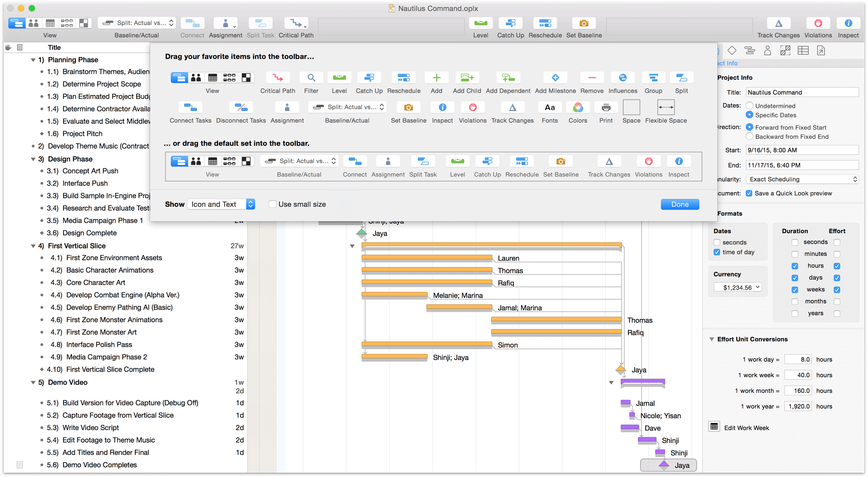Image resolution: width=868 pixels, height=477 pixels.
Task: Open the milestone diamond inspector tab
Action: [x=732, y=51]
